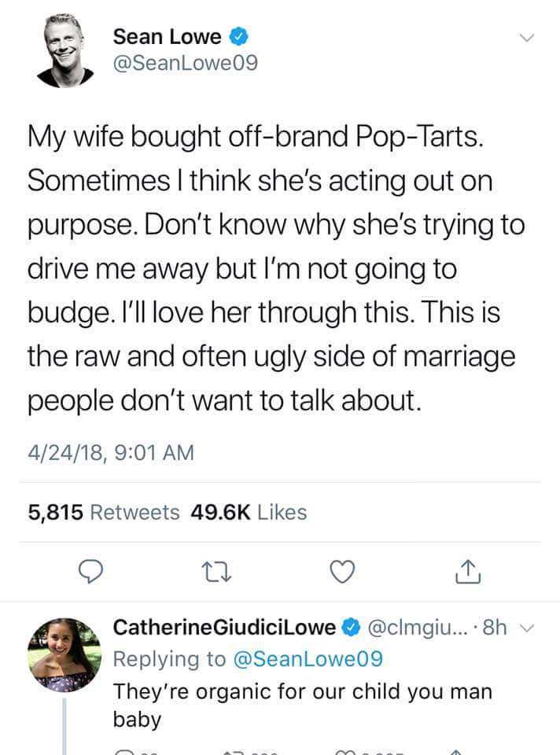Click the 4/24/18, 9:01 AM timestamp
The height and width of the screenshot is (755, 560).
pos(110,453)
